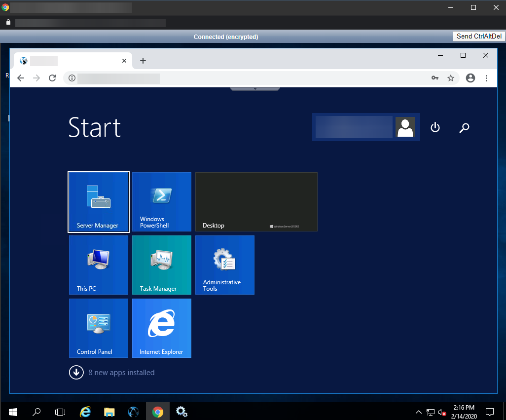The image size is (506, 420).
Task: Launch the Task Manager tile
Action: coord(162,265)
